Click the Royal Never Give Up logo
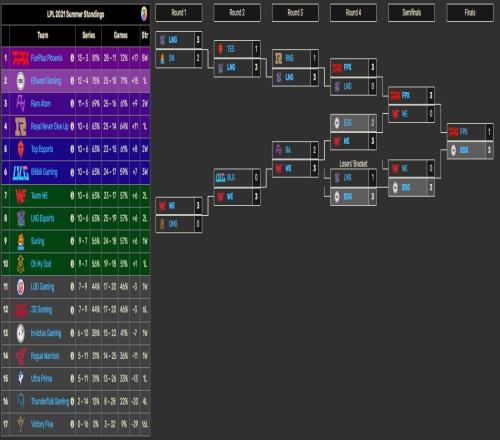500x440 pixels. [21, 126]
